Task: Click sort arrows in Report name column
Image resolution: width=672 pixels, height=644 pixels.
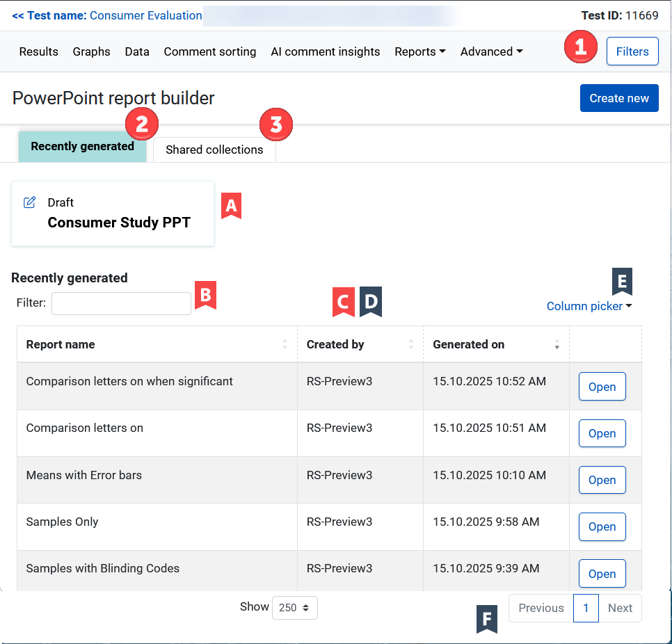Action: point(285,344)
